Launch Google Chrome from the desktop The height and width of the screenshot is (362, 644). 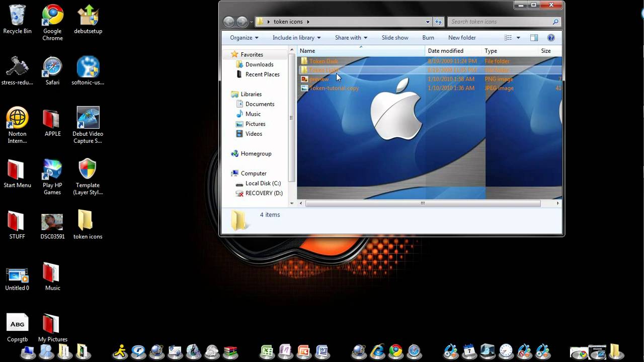pos(52,23)
